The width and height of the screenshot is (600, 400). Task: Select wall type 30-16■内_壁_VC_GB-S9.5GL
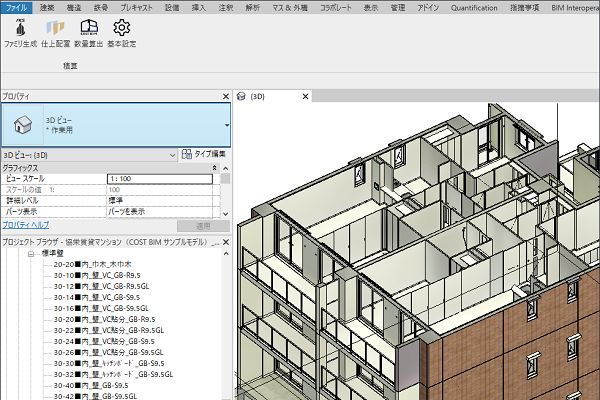click(101, 309)
